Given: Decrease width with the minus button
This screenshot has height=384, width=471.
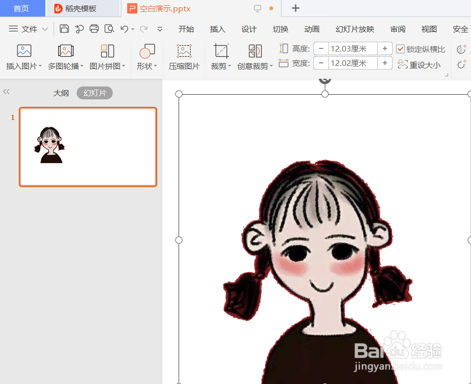Looking at the screenshot, I should (x=321, y=63).
